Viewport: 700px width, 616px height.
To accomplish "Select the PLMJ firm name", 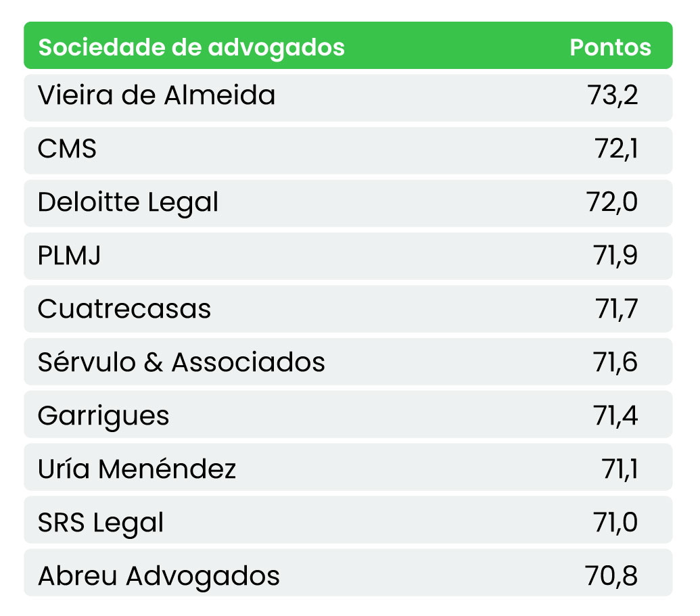I will pyautogui.click(x=70, y=256).
